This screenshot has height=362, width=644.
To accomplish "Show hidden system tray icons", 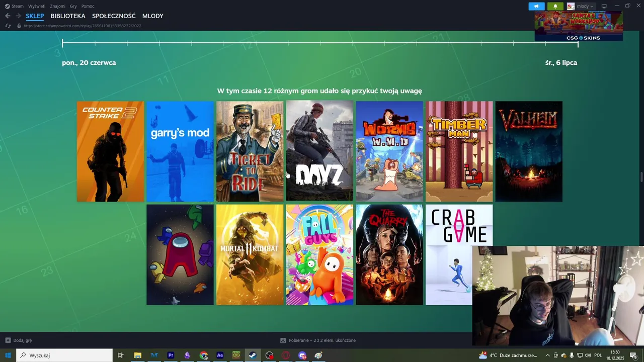I will click(547, 355).
